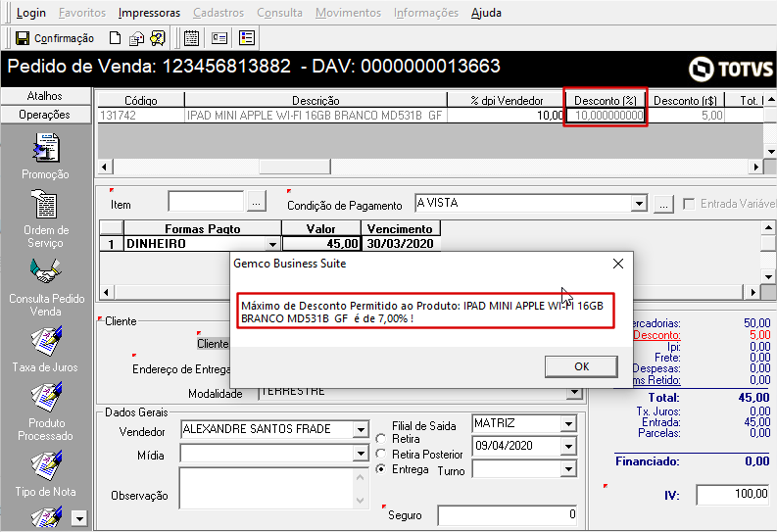Open the Cadastros menu

click(219, 13)
